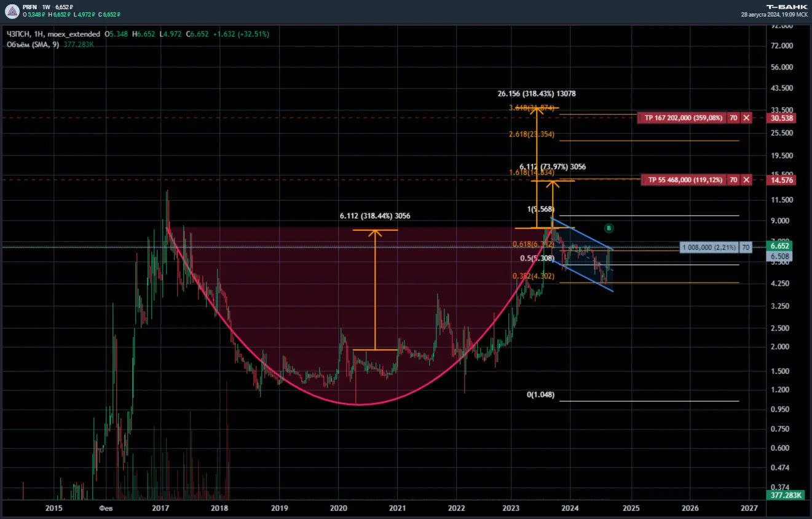This screenshot has width=812, height=519.
Task: Cancel the TP 55 468,000 order with X
Action: pos(746,180)
